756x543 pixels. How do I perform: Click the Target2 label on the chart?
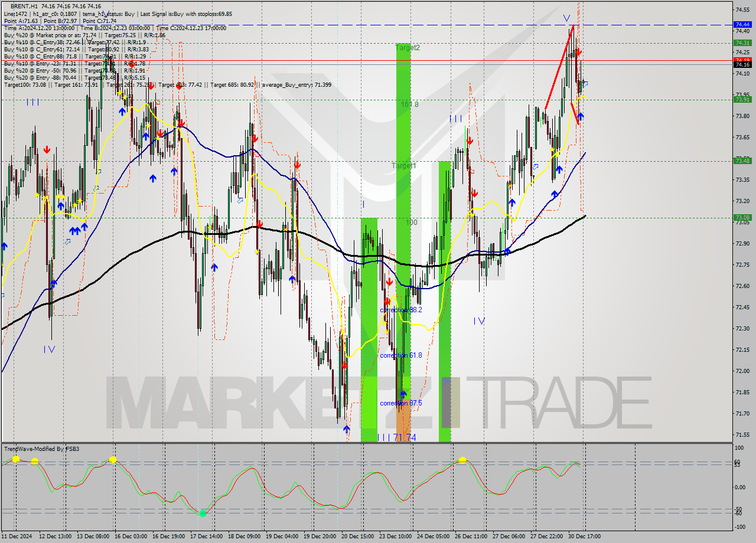(408, 47)
